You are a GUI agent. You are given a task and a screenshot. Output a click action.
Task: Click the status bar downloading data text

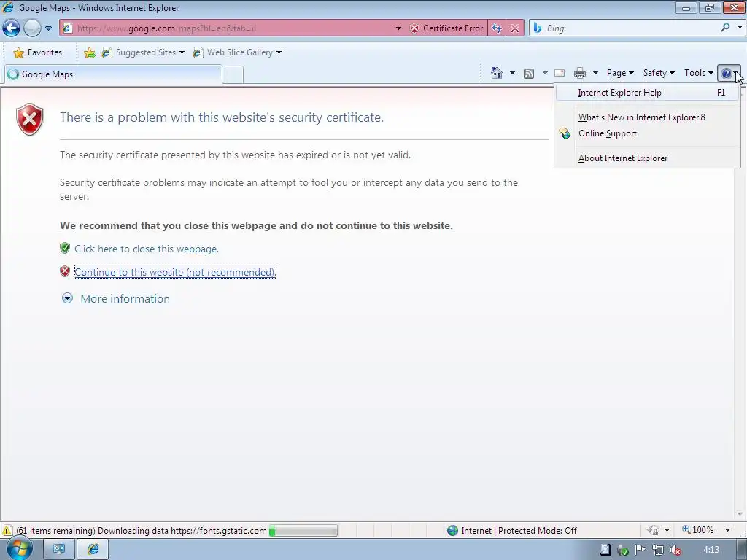click(x=141, y=531)
